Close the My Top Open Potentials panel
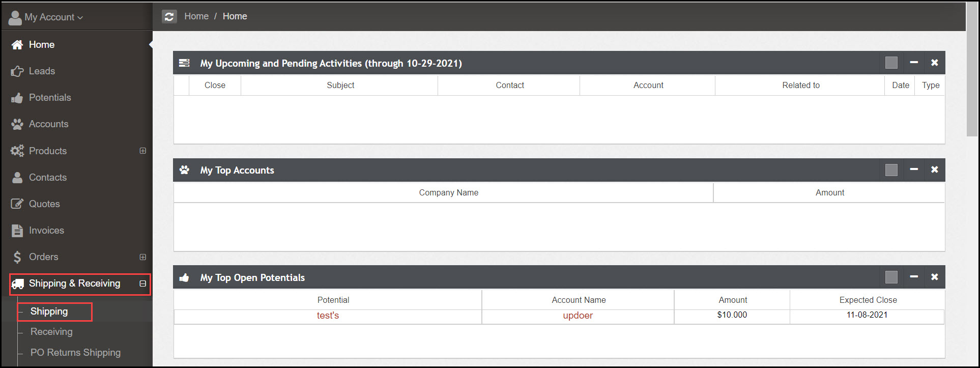 click(x=935, y=277)
